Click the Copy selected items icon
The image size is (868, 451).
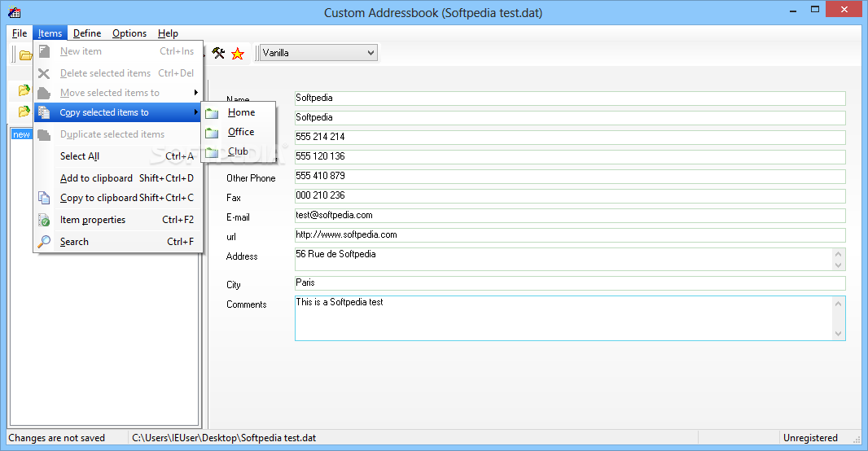(44, 112)
